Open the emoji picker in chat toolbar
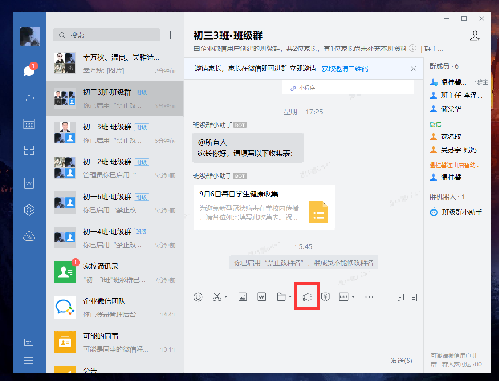The width and height of the screenshot is (500, 381). [x=198, y=297]
